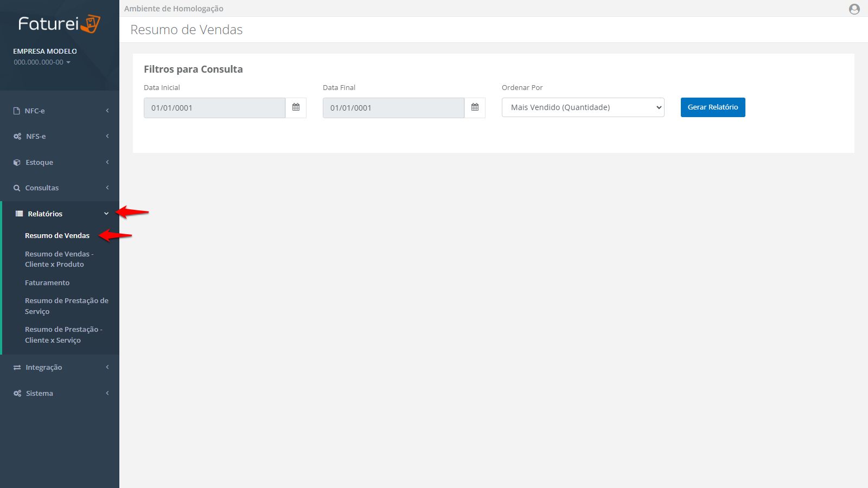Click the Integração arrows icon
The image size is (868, 488).
[17, 368]
